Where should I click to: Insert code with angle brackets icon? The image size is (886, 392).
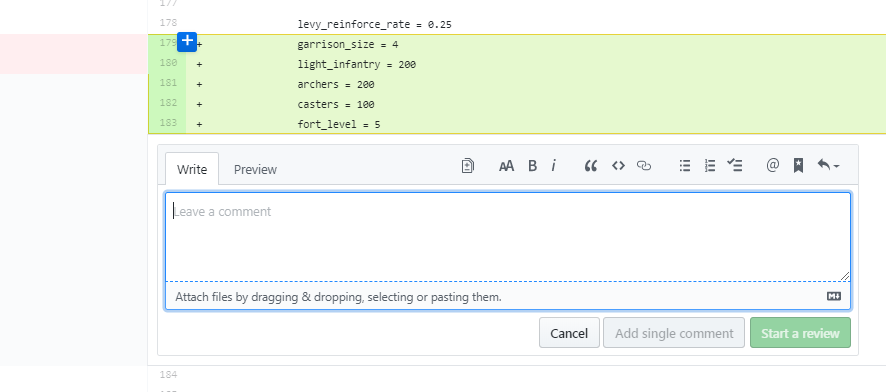pyautogui.click(x=618, y=165)
